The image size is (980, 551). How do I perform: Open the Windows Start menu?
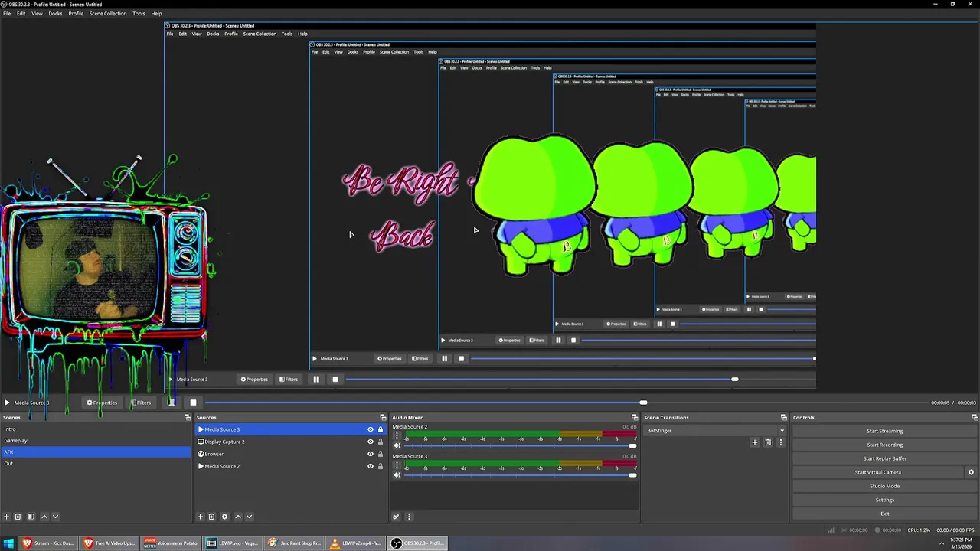pyautogui.click(x=8, y=543)
